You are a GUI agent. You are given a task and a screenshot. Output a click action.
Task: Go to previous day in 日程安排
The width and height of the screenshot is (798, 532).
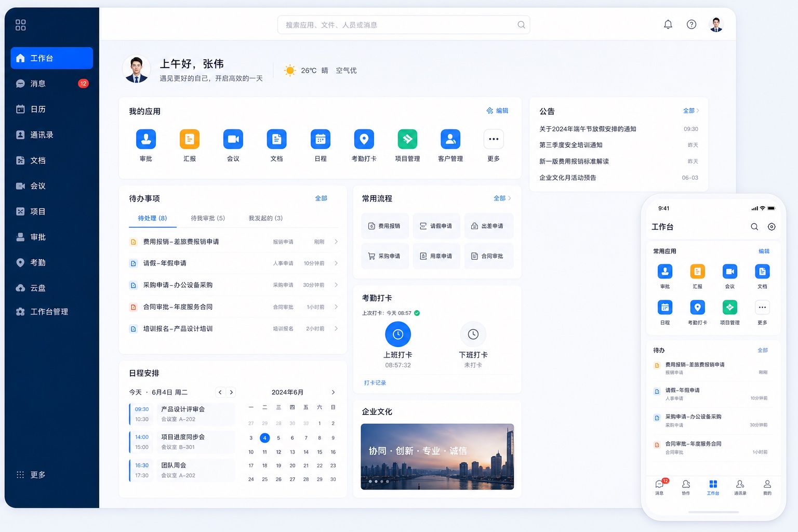click(220, 392)
